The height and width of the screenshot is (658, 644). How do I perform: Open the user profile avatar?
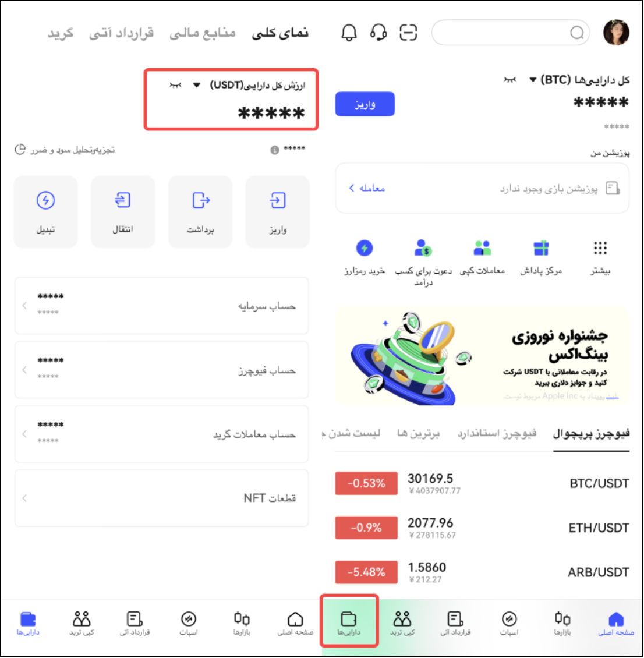[616, 32]
